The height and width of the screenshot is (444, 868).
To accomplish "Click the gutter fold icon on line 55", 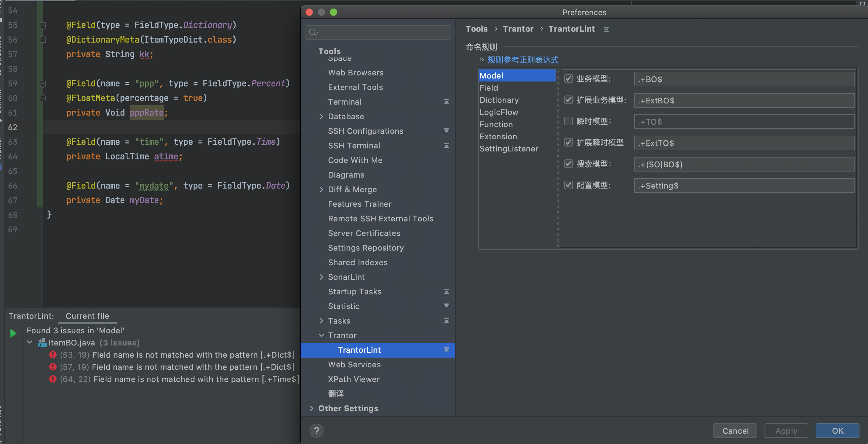I will (x=43, y=25).
